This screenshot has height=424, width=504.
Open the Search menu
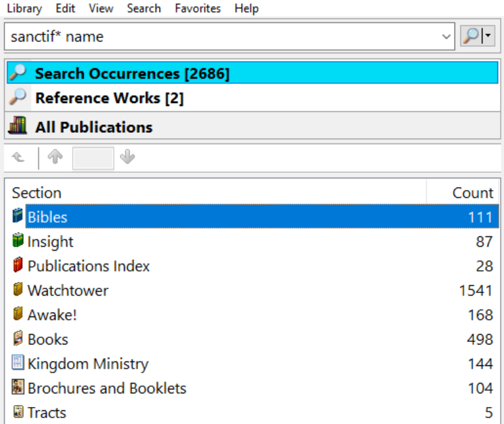144,8
